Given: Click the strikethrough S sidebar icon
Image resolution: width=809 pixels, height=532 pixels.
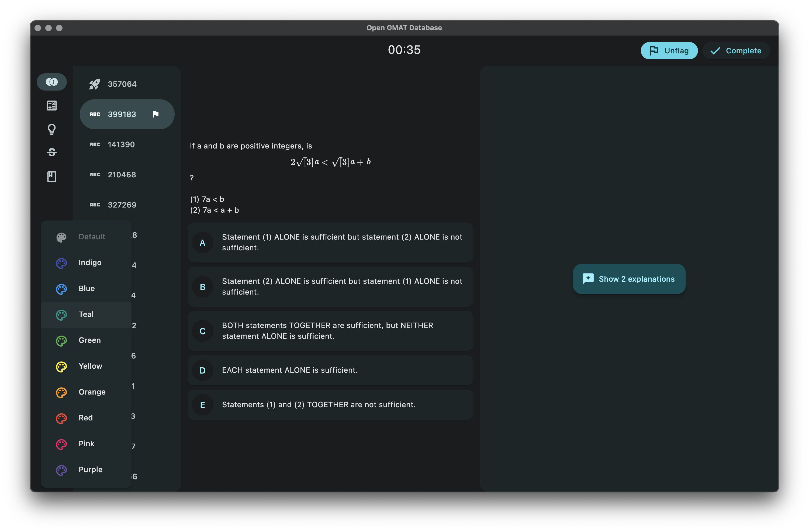Looking at the screenshot, I should click(52, 152).
